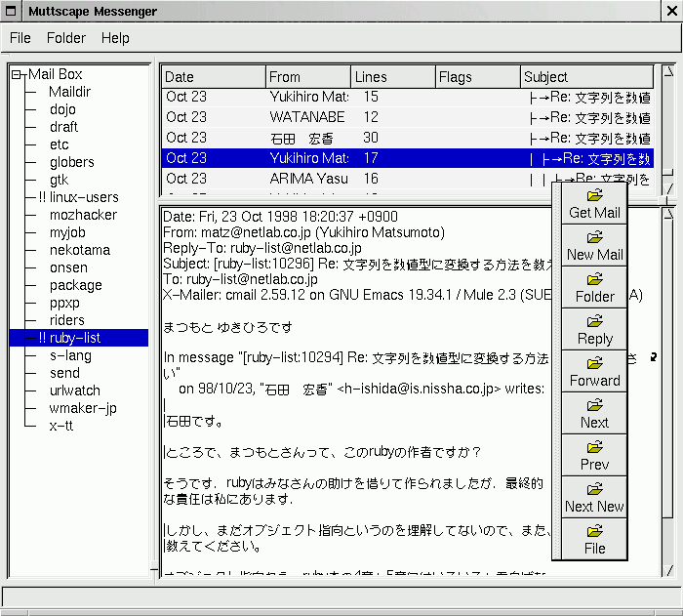The image size is (683, 616).
Task: Open the Help menu
Action: pos(115,38)
